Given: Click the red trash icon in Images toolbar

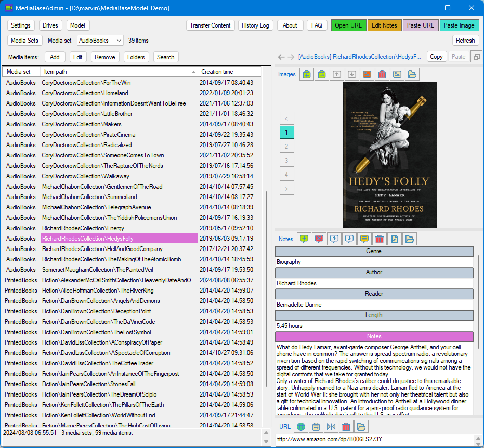Looking at the screenshot, I should 382,74.
